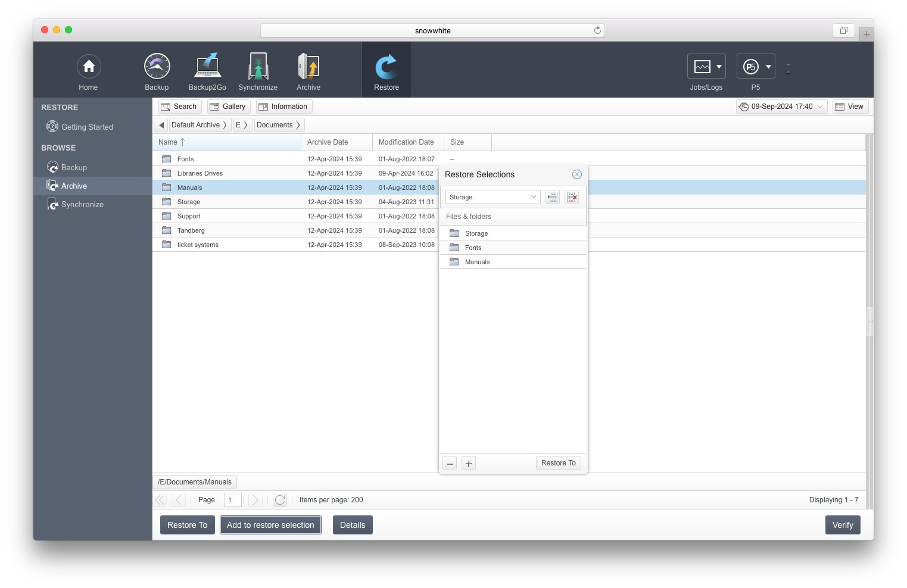907x588 pixels.
Task: Close the Restore Selections panel
Action: [x=576, y=174]
